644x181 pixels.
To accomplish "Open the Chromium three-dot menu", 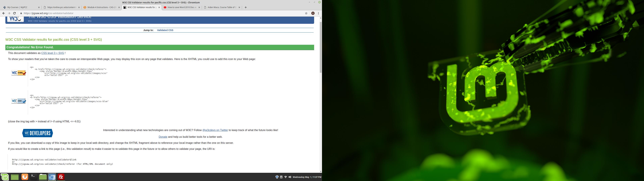I will tap(318, 13).
